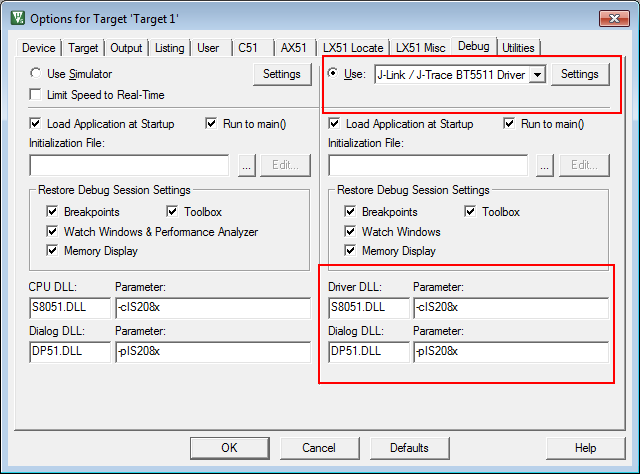
Task: Open driver Settings next to J-Link dropdown
Action: [579, 74]
